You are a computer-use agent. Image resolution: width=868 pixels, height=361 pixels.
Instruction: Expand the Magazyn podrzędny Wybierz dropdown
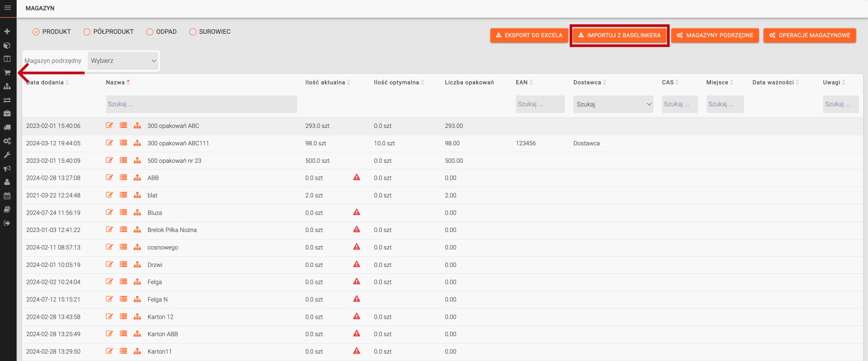[123, 61]
